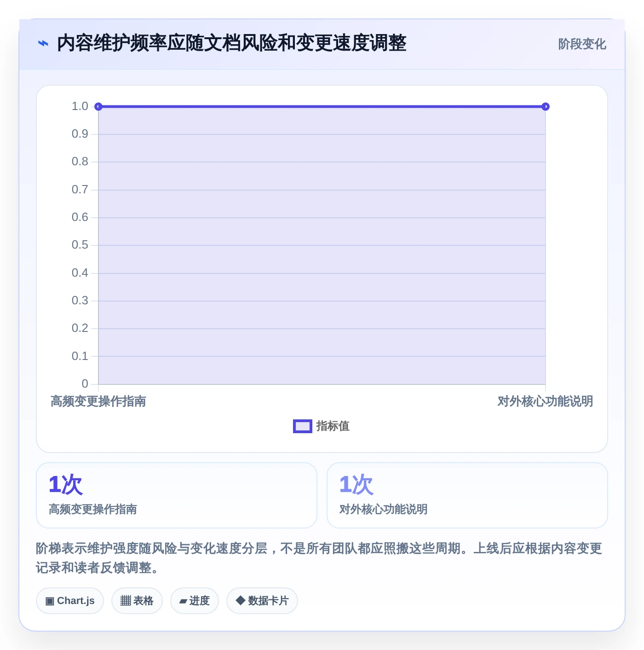Click the y-axis value 0

pos(85,384)
